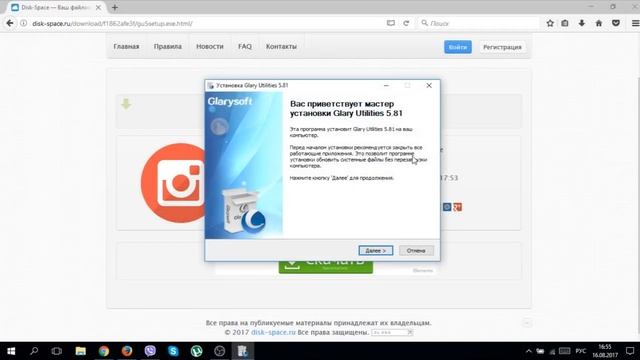
Task: Open the downloads arrow icon
Action: [582, 23]
